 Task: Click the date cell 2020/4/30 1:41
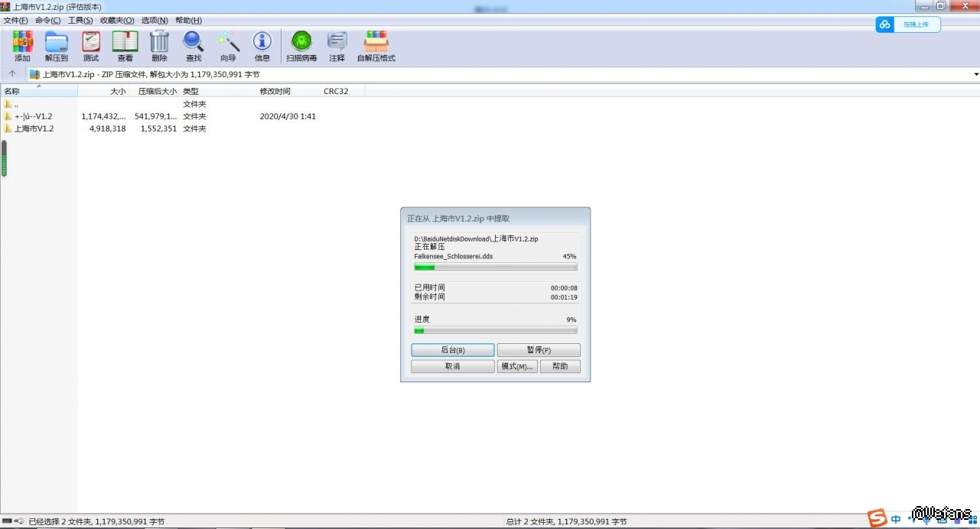[288, 116]
